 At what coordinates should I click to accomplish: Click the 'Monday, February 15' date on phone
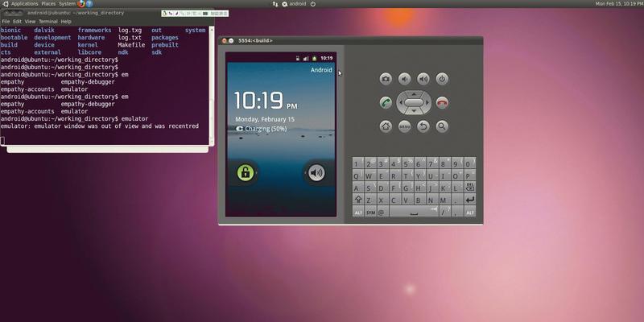click(265, 119)
